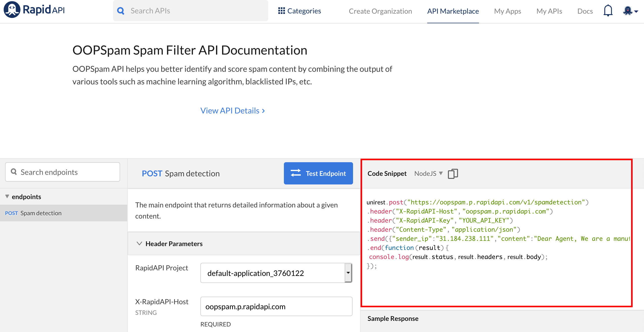644x332 pixels.
Task: Click the magnifier in the Search endpoints box
Action: (x=14, y=172)
